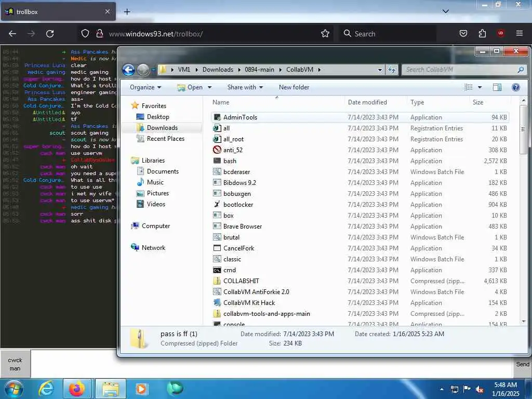Expand the arrow after CollabVM in breadcrumb
The height and width of the screenshot is (399, 532).
(320, 70)
